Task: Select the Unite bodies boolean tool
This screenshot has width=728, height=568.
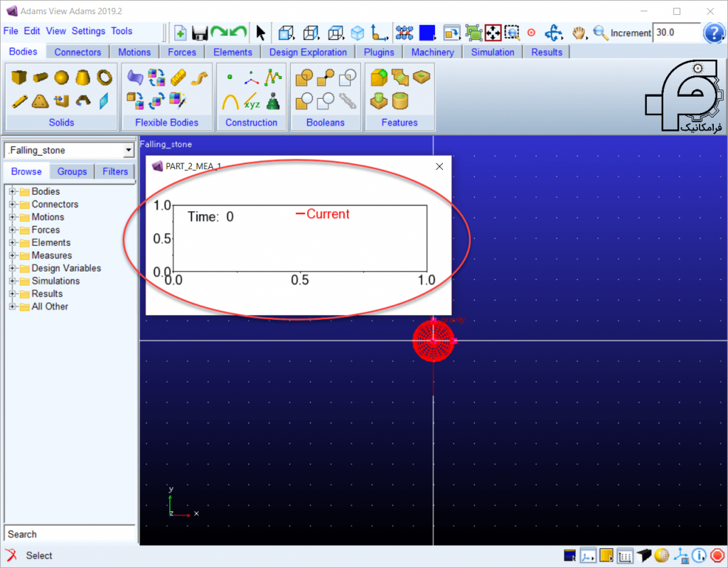Action: [304, 77]
